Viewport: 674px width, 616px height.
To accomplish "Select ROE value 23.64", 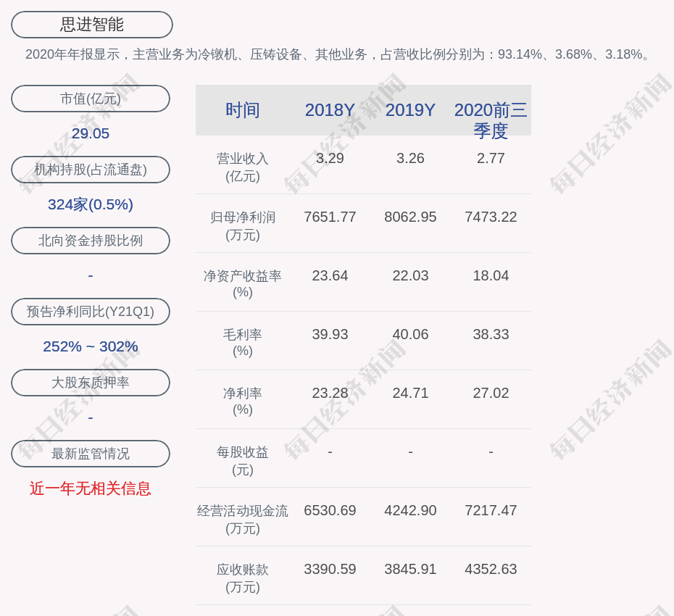I will tap(330, 275).
